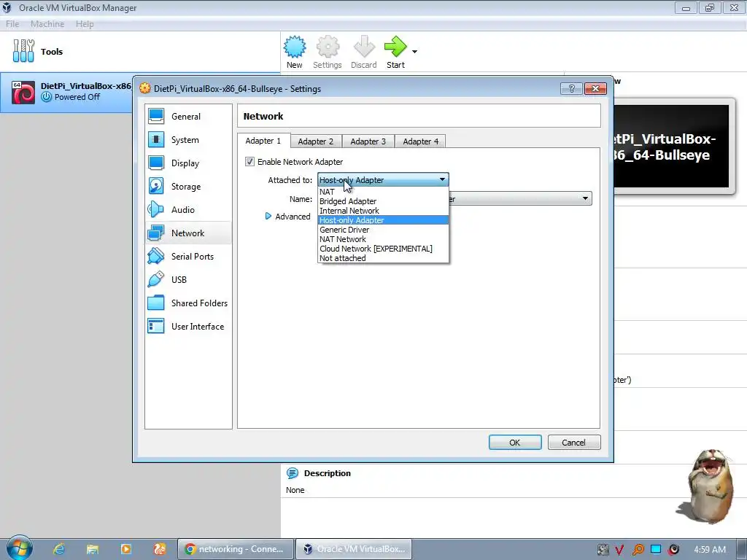Open the Display settings category

pos(188,163)
